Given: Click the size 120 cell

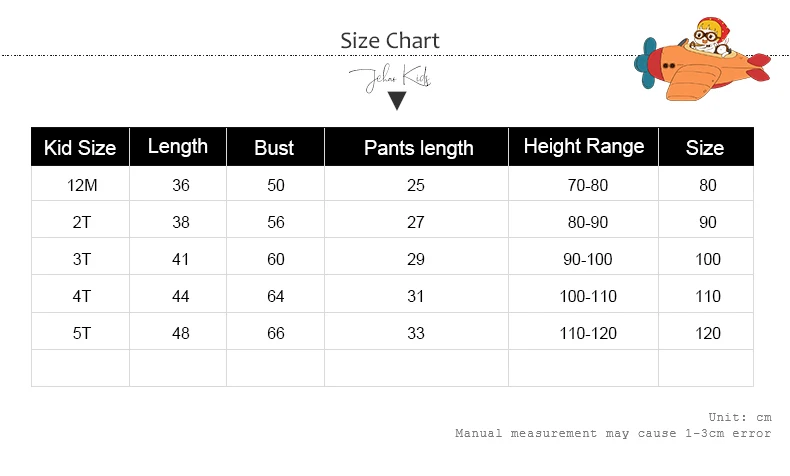Looking at the screenshot, I should (x=708, y=333).
